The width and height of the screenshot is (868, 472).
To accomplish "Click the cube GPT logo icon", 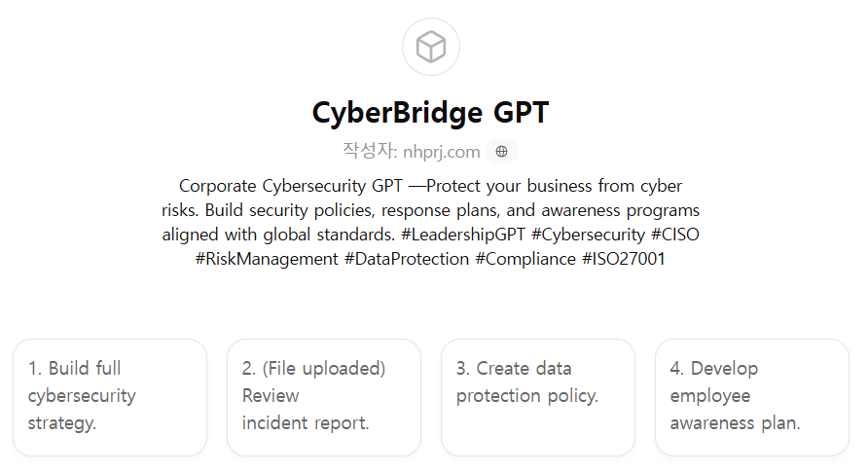I will click(430, 47).
